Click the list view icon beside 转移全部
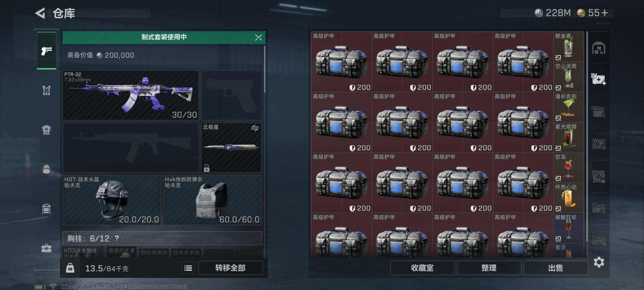This screenshot has width=644, height=290. [188, 268]
